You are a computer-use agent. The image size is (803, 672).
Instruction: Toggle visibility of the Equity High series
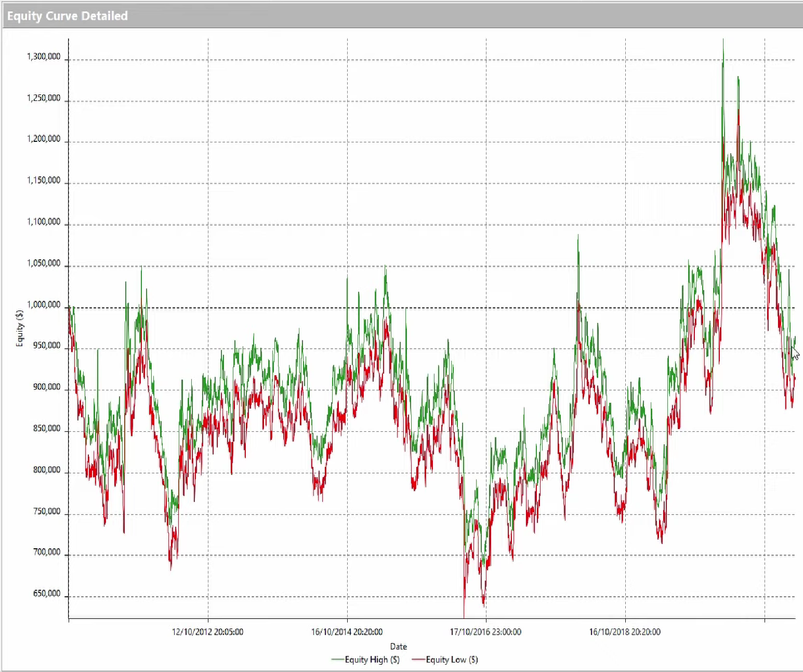tap(337, 660)
